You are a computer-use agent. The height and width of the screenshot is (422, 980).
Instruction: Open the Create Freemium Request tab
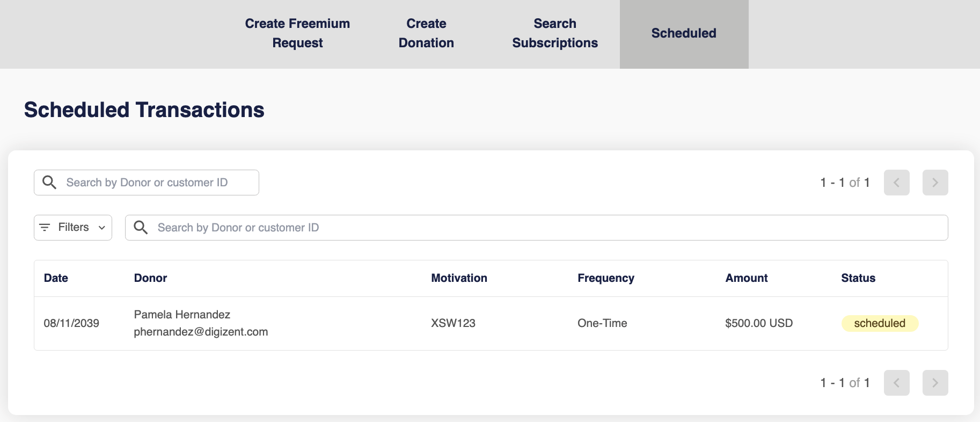[x=297, y=33]
